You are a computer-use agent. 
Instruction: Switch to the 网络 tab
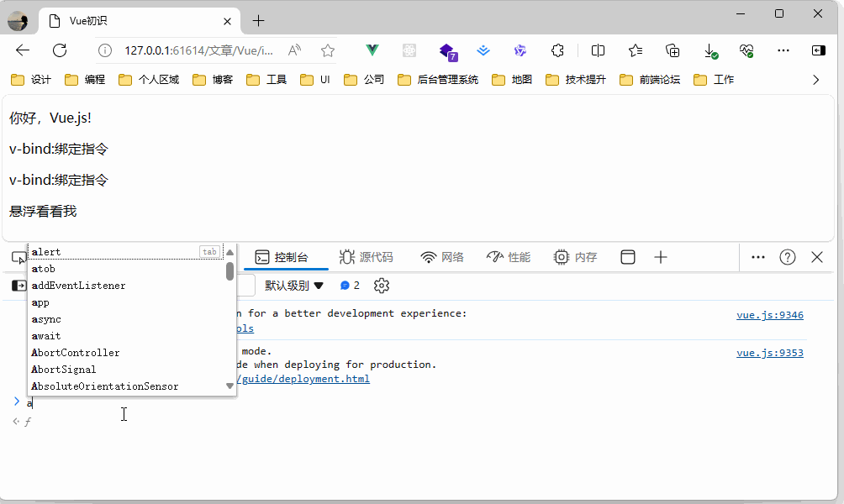pyautogui.click(x=442, y=257)
